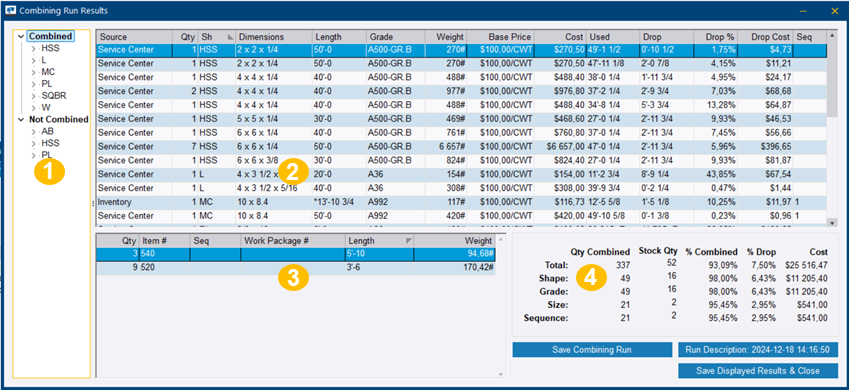
Task: Select item 520 in the lower grid
Action: (295, 267)
